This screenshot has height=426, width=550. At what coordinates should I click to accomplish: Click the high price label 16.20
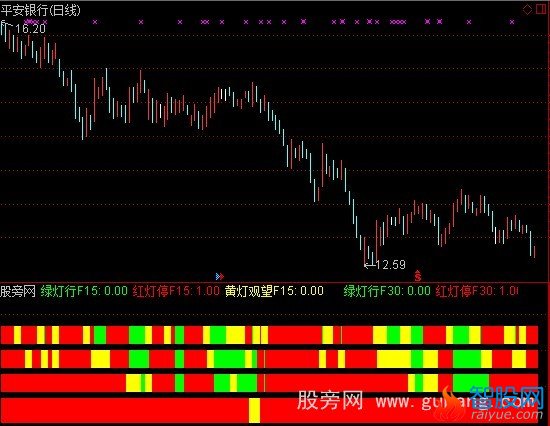click(31, 29)
